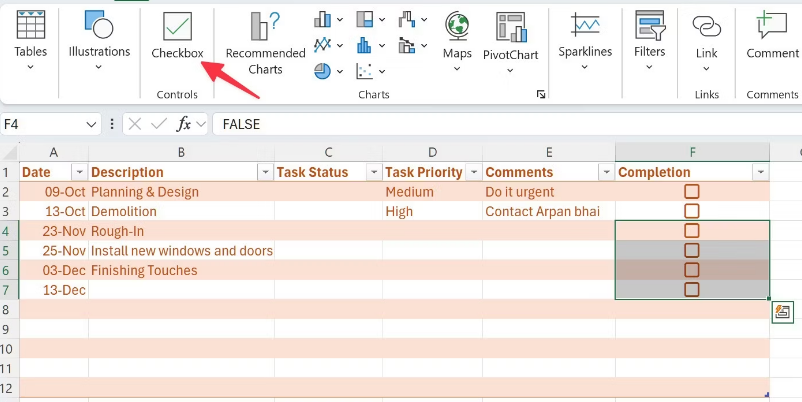Insert a pie or doughnut chart

point(323,71)
